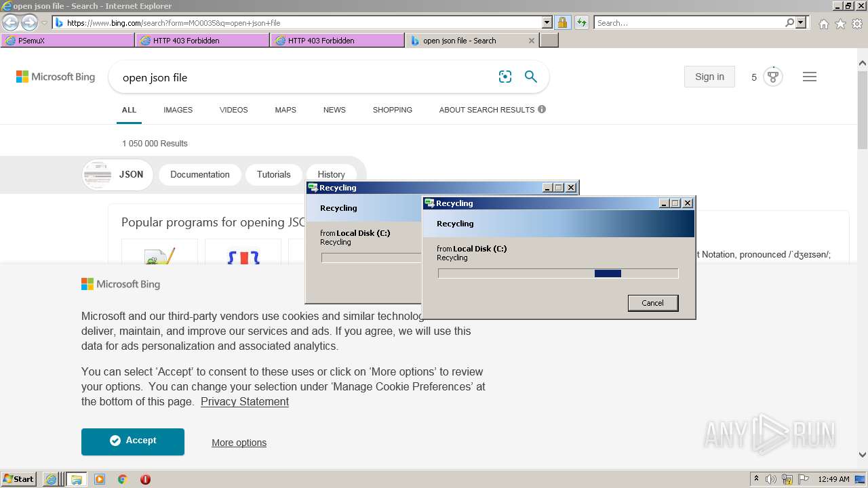This screenshot has width=868, height=488.
Task: Show hidden tray icons arrow
Action: [757, 479]
